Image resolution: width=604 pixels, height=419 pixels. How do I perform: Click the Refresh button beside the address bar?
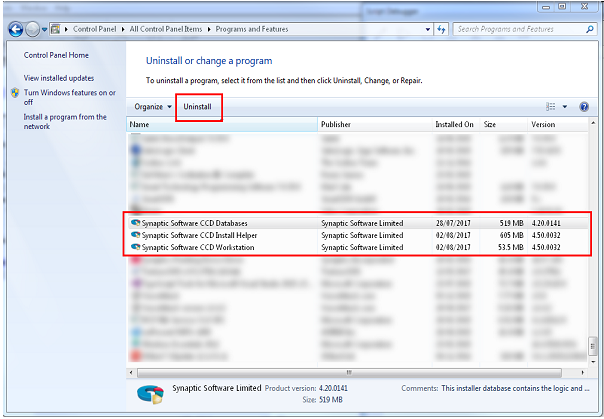click(x=441, y=29)
